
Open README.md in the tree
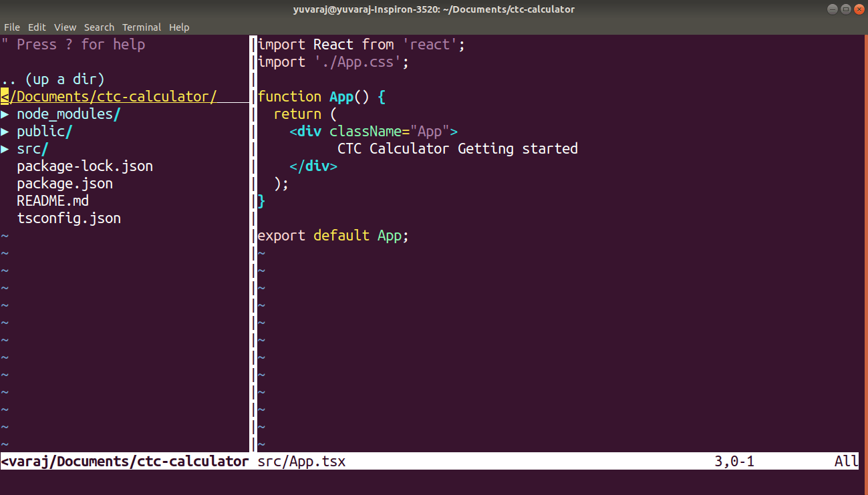coord(53,201)
